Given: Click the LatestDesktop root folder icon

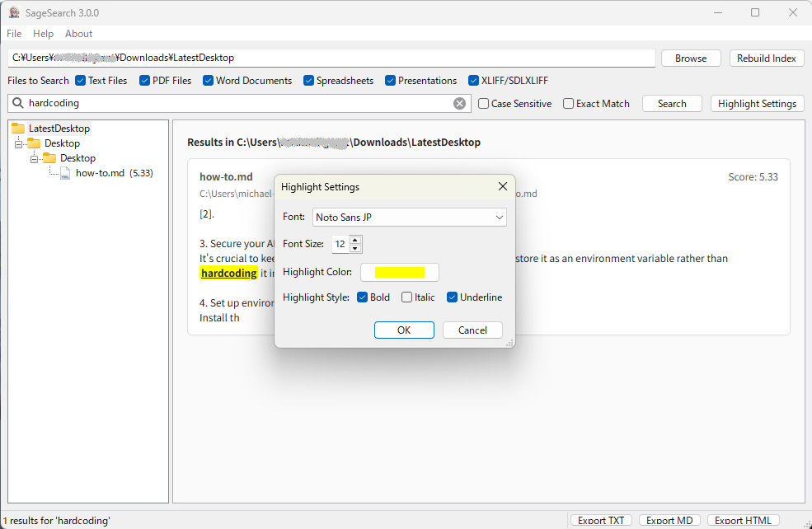Looking at the screenshot, I should click(18, 129).
